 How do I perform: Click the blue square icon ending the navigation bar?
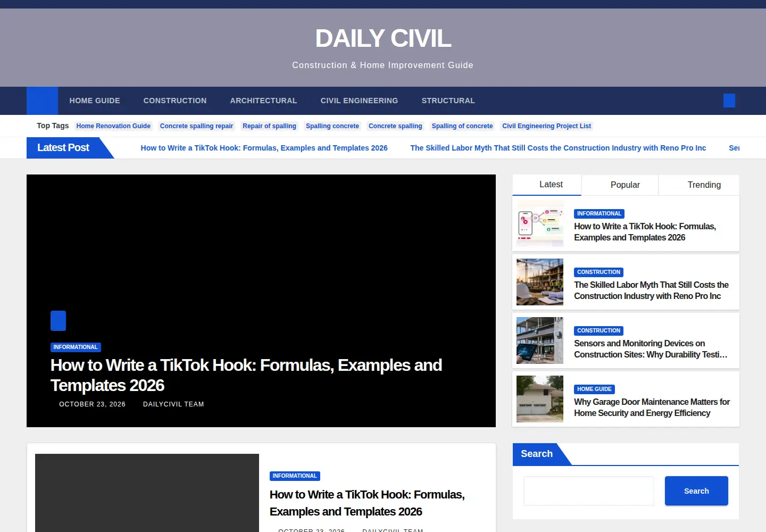(729, 101)
